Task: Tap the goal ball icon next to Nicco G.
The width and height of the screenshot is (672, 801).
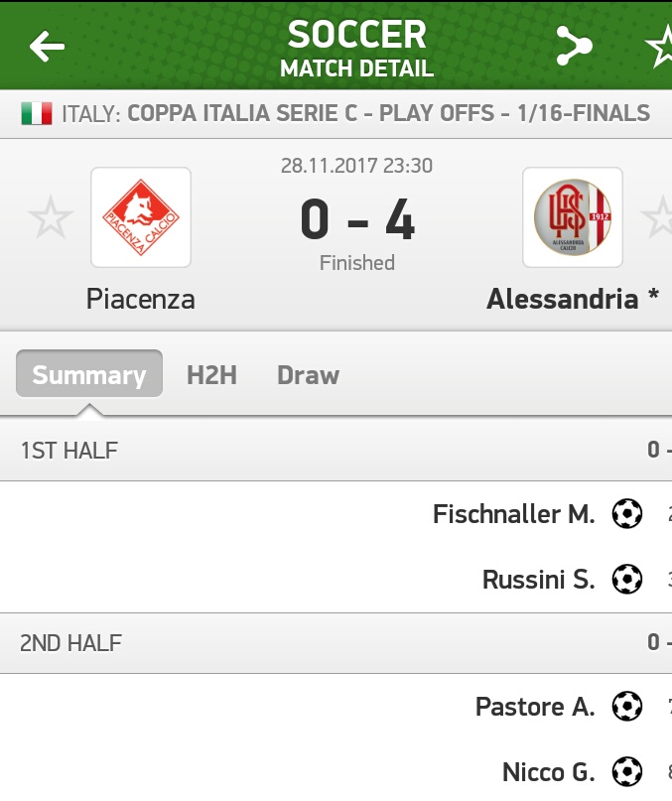Action: coord(626,771)
